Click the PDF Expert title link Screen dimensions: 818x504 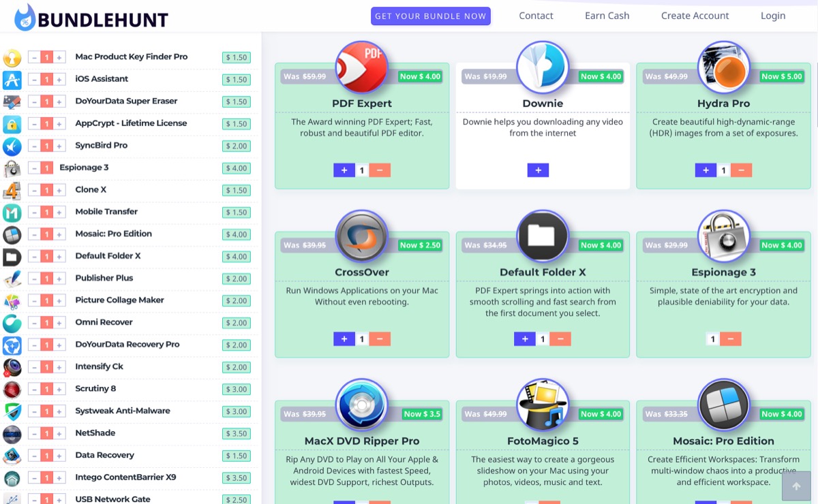(x=362, y=104)
